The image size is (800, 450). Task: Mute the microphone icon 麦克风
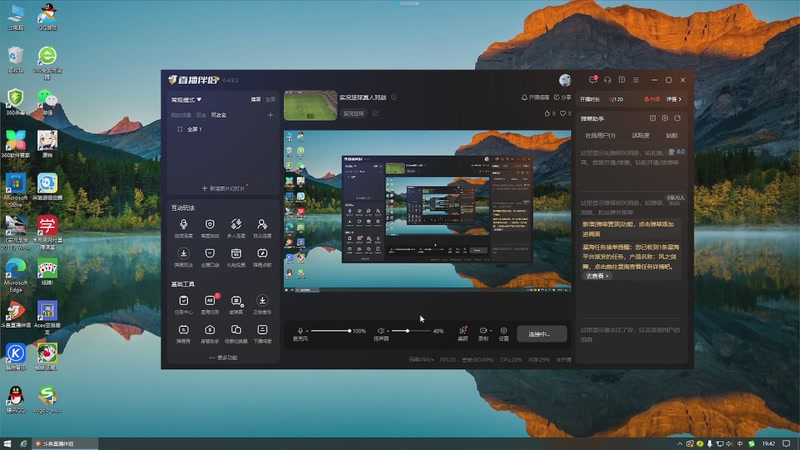(x=300, y=331)
